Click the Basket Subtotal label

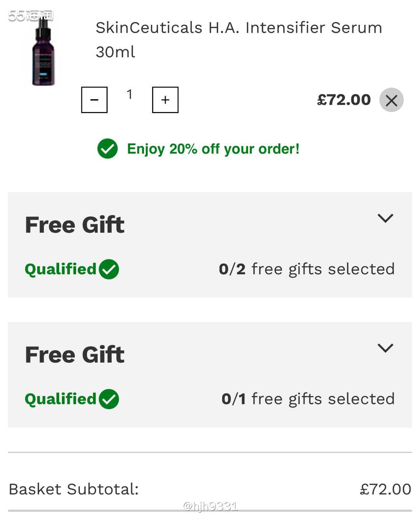point(73,489)
